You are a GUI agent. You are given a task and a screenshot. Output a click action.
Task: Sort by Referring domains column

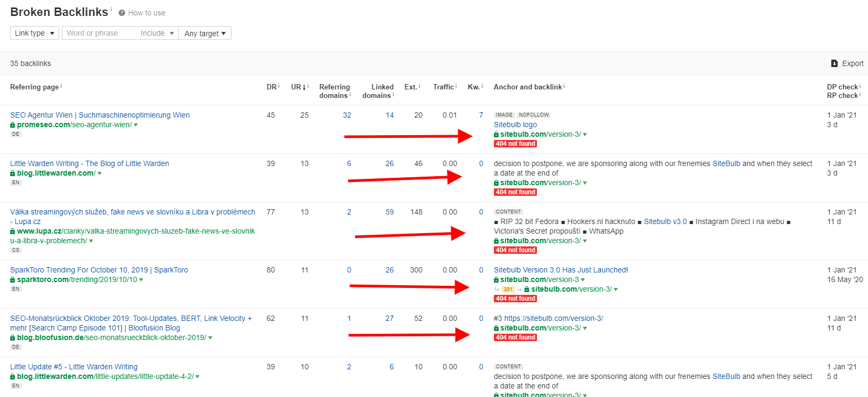(x=335, y=91)
